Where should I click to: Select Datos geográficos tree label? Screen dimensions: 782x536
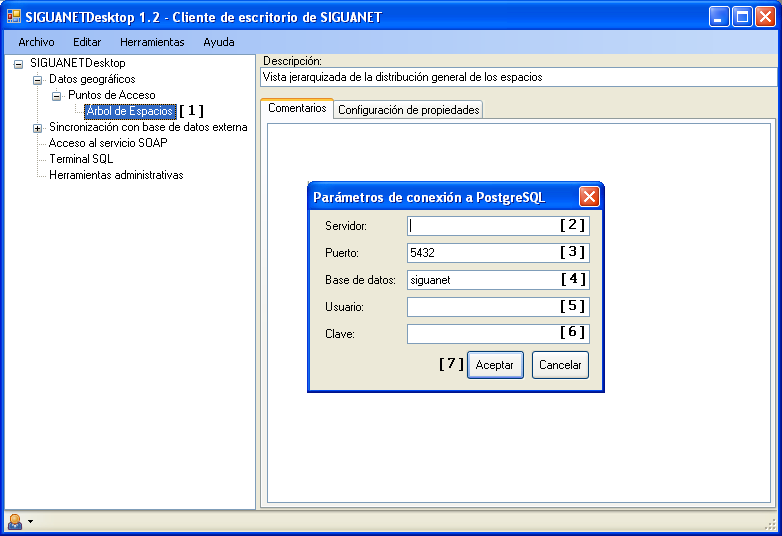92,79
